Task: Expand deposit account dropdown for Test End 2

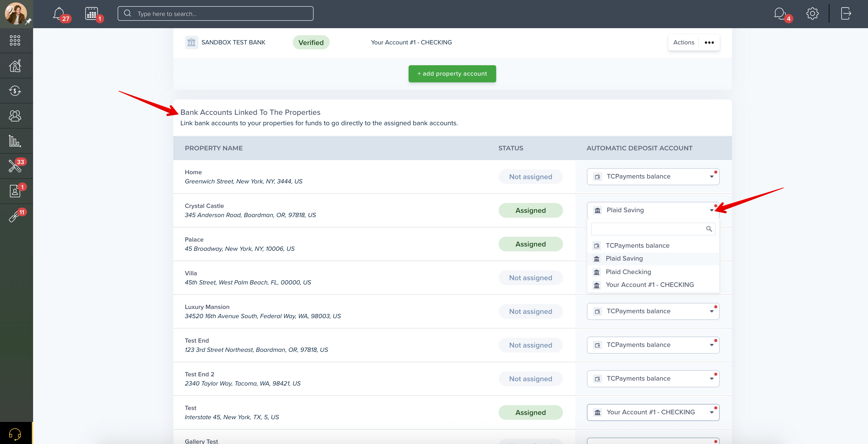Action: 653,379
